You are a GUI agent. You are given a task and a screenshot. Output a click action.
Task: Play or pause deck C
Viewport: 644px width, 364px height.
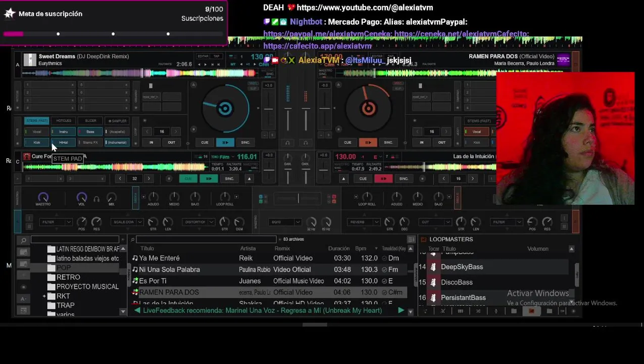coord(209,178)
